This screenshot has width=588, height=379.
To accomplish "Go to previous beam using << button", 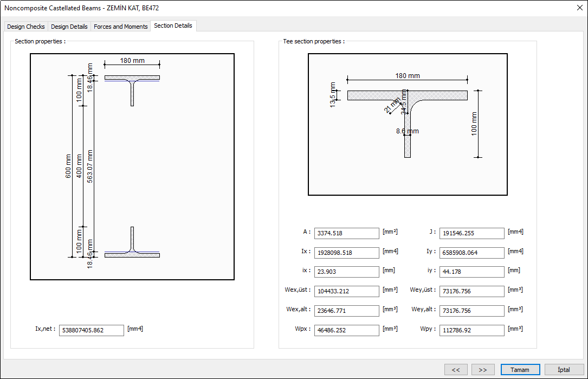I will point(456,369).
